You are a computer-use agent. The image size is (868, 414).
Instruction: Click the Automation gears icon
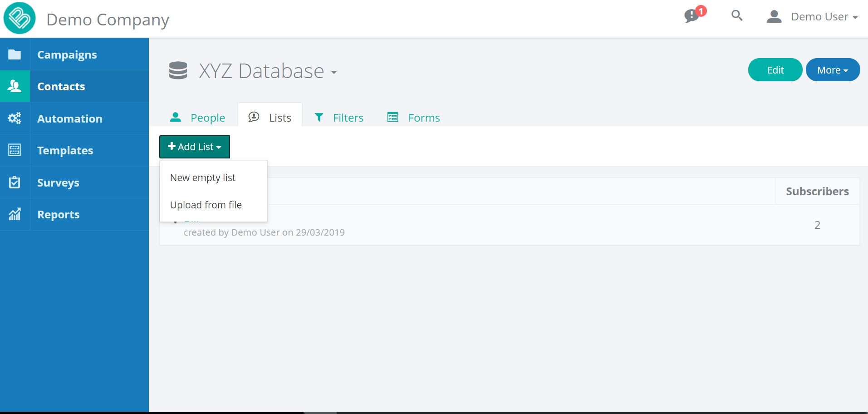15,118
